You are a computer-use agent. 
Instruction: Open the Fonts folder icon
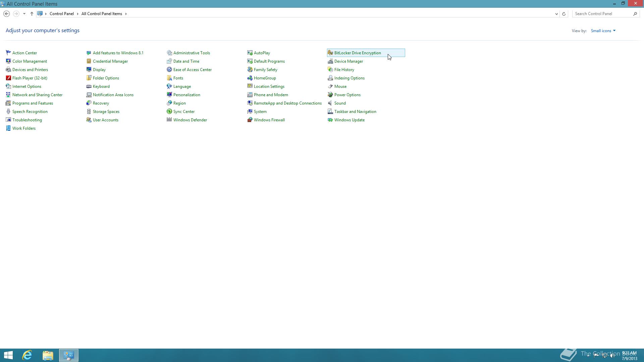click(169, 78)
